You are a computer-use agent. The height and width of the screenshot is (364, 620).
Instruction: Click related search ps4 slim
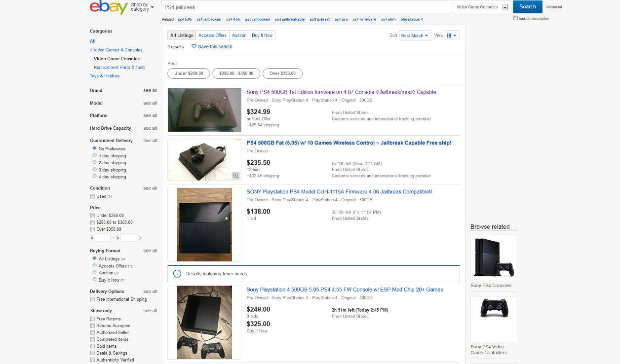388,19
